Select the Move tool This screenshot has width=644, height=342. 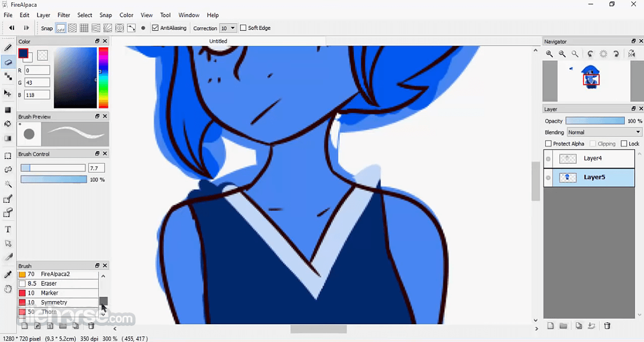tap(8, 93)
